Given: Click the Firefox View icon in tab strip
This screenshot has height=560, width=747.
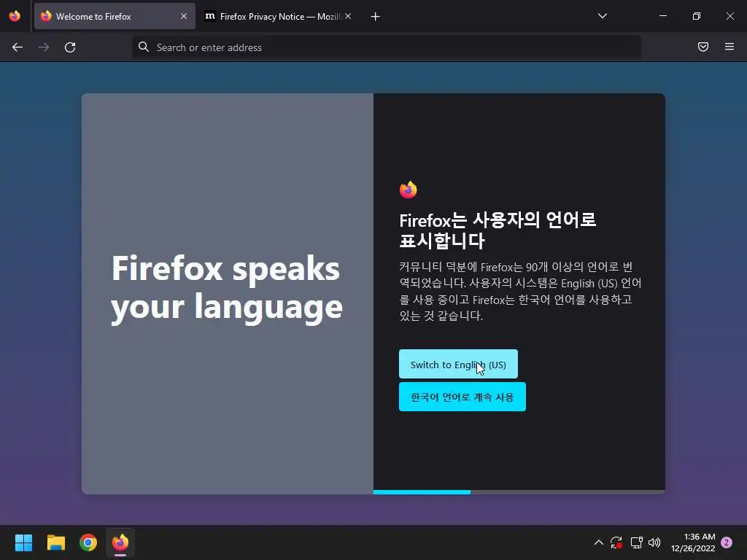Looking at the screenshot, I should coord(15,16).
